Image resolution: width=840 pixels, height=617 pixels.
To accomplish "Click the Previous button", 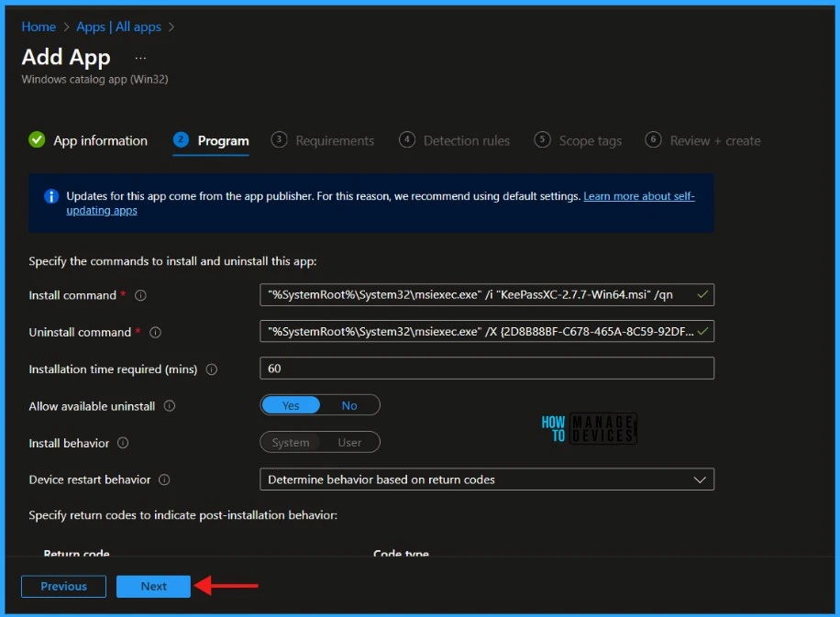I will point(64,587).
